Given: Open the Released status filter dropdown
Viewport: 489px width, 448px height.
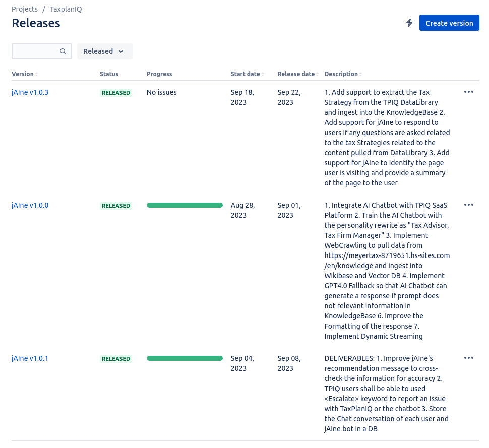Looking at the screenshot, I should (x=105, y=51).
